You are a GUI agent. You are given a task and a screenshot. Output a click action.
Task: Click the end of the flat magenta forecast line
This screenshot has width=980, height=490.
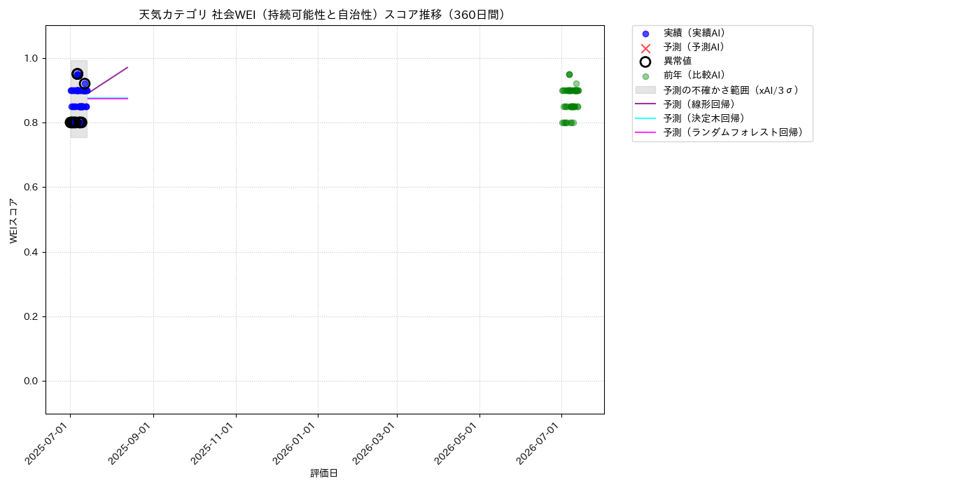click(127, 99)
